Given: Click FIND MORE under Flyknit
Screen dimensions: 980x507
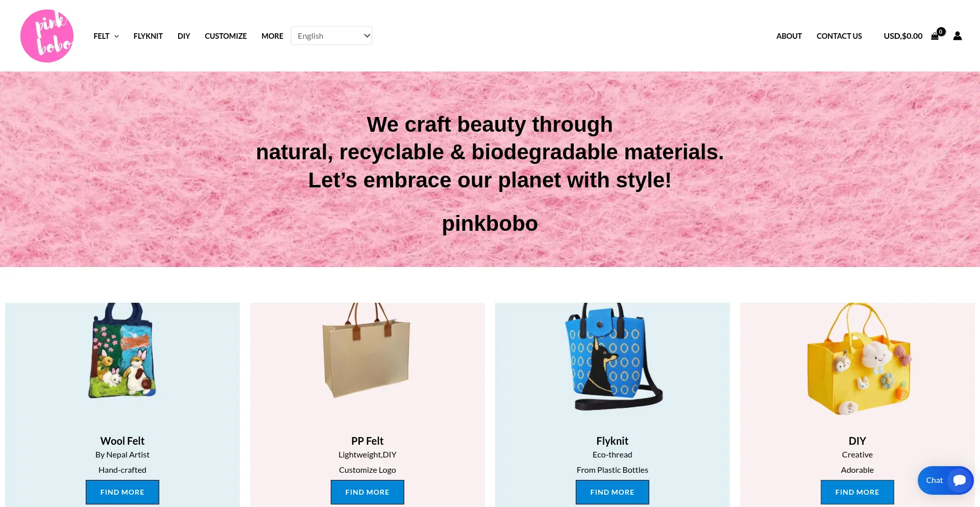Looking at the screenshot, I should coord(612,492).
